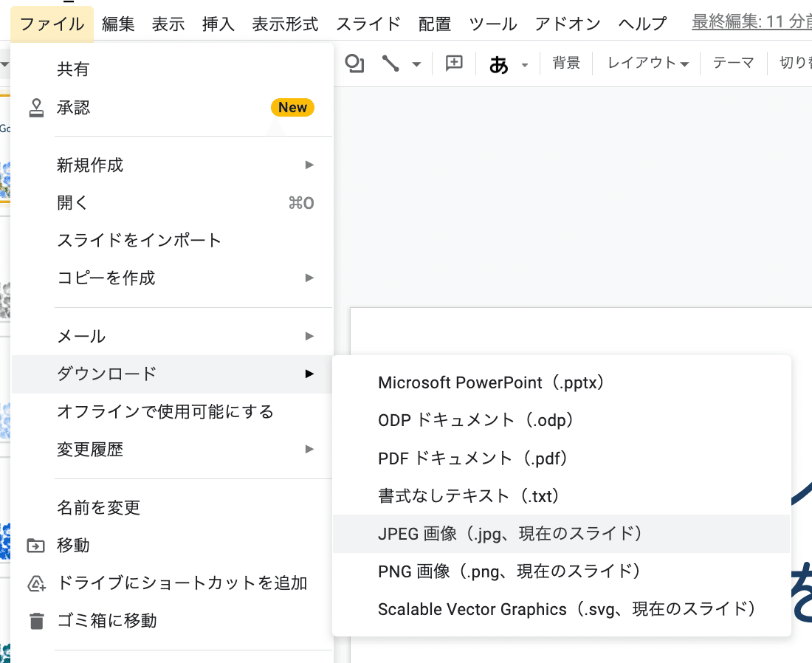Download current slide as PNG 画像

tap(561, 571)
